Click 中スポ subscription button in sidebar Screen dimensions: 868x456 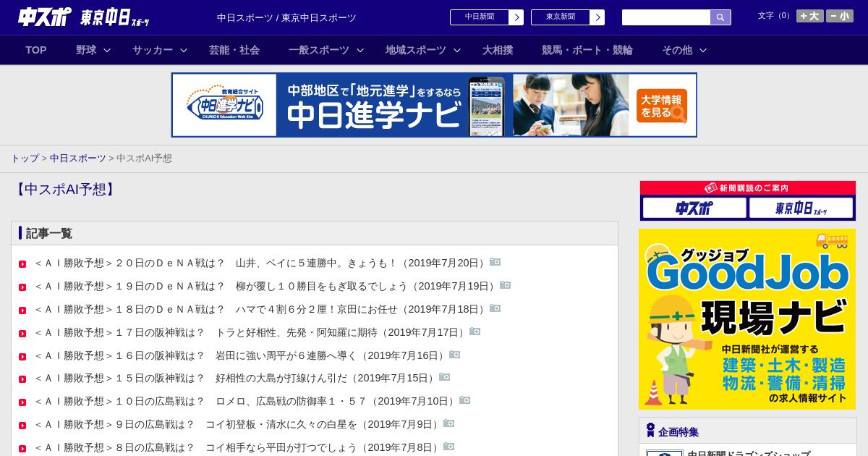694,208
